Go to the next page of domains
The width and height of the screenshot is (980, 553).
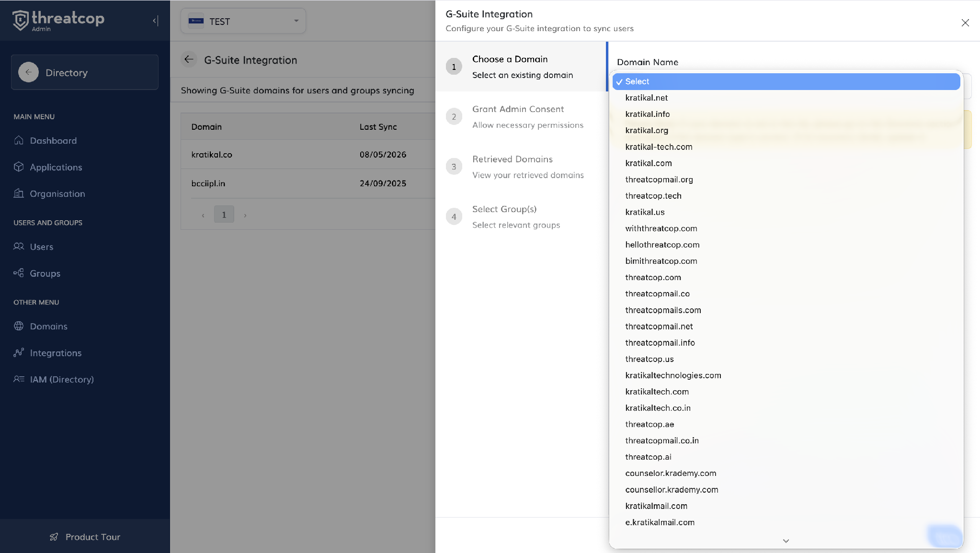tap(245, 215)
